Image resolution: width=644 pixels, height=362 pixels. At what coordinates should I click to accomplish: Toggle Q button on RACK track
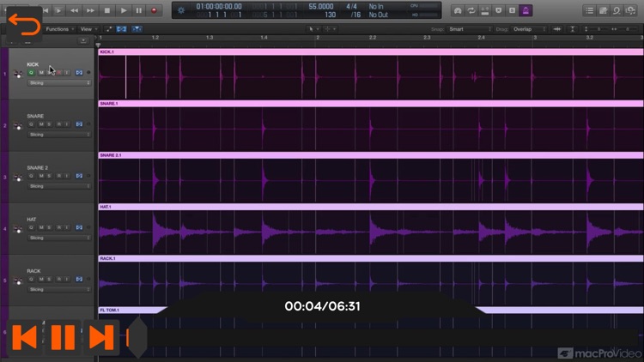click(x=31, y=280)
